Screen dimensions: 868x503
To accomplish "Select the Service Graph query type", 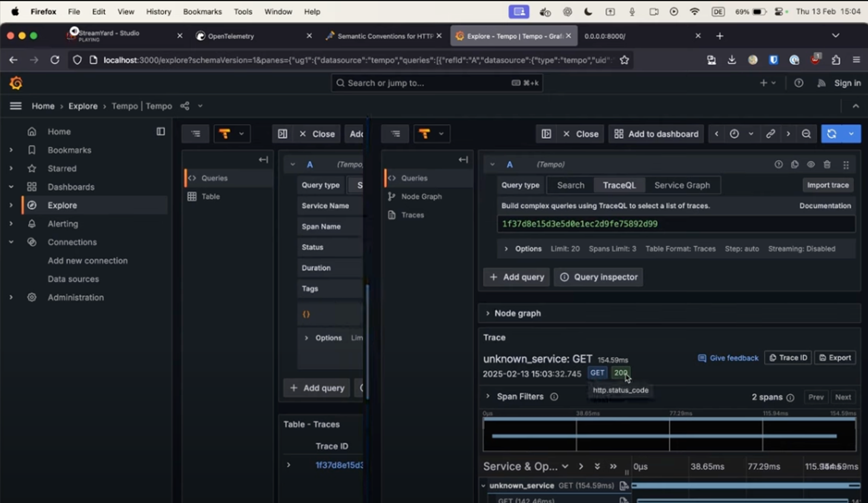I will pyautogui.click(x=682, y=185).
